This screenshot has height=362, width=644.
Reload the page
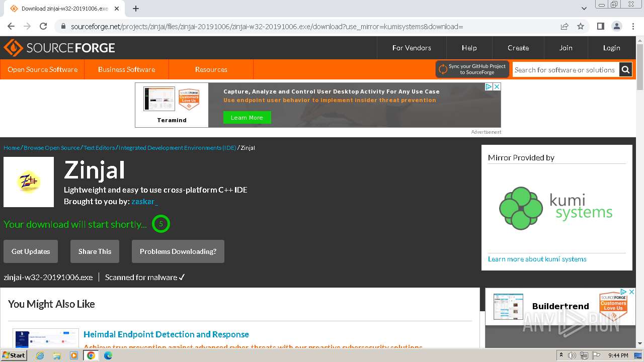pyautogui.click(x=43, y=26)
